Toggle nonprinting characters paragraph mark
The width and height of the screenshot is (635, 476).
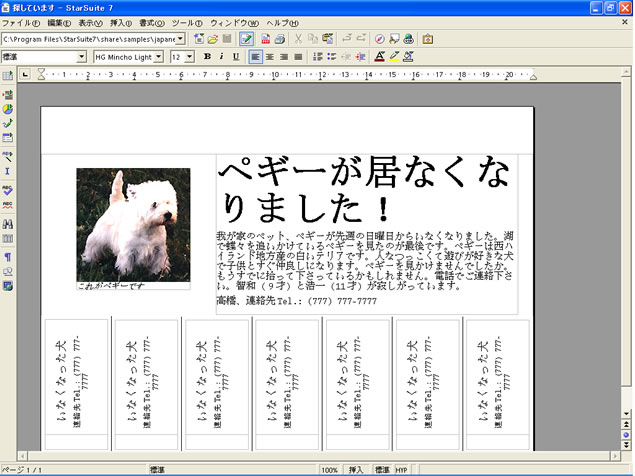click(x=8, y=257)
